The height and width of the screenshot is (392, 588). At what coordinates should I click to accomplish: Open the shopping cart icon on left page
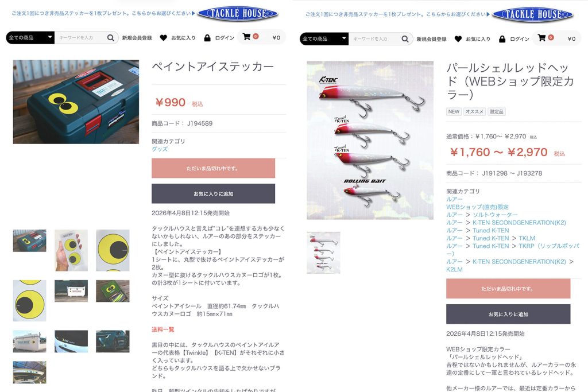246,37
